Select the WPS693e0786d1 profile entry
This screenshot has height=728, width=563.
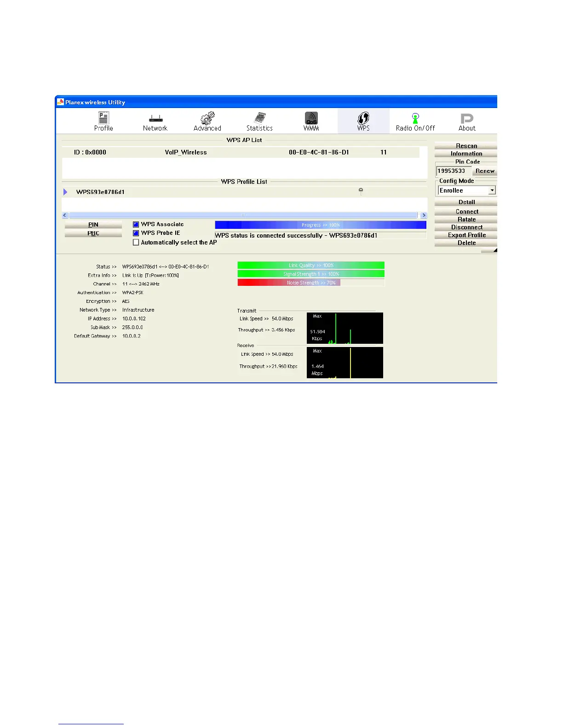[x=100, y=192]
